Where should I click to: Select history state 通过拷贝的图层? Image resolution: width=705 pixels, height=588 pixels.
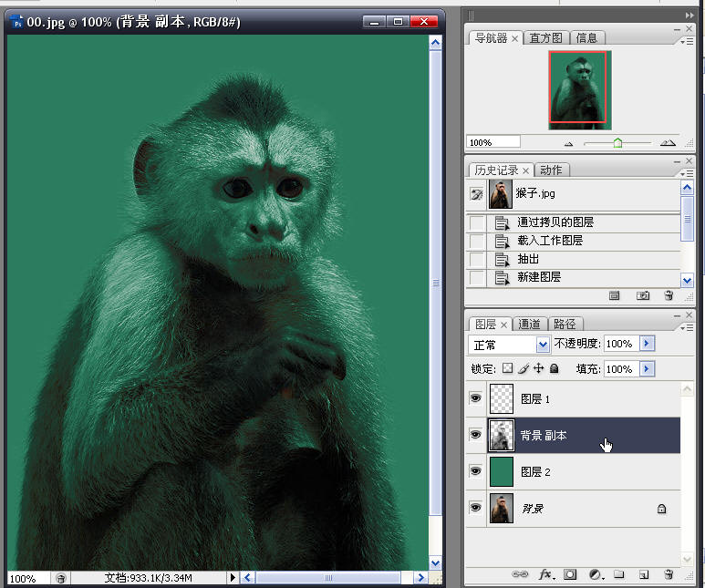point(583,222)
